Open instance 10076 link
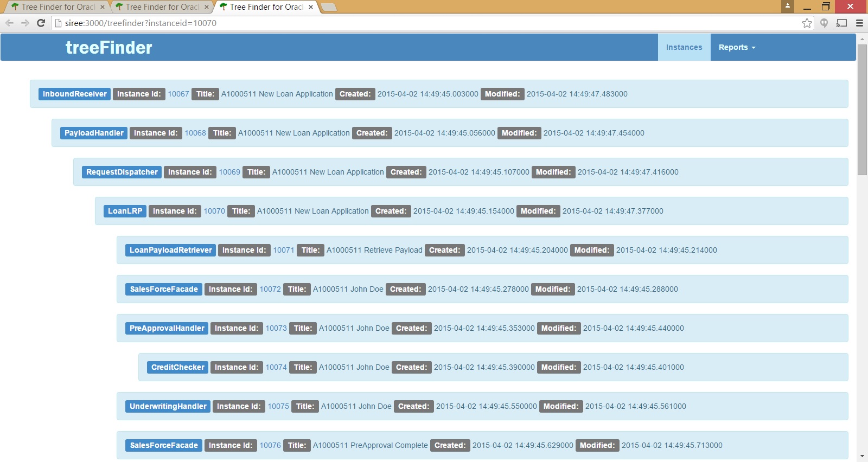Screen dimensions: 868x462 click(270, 445)
